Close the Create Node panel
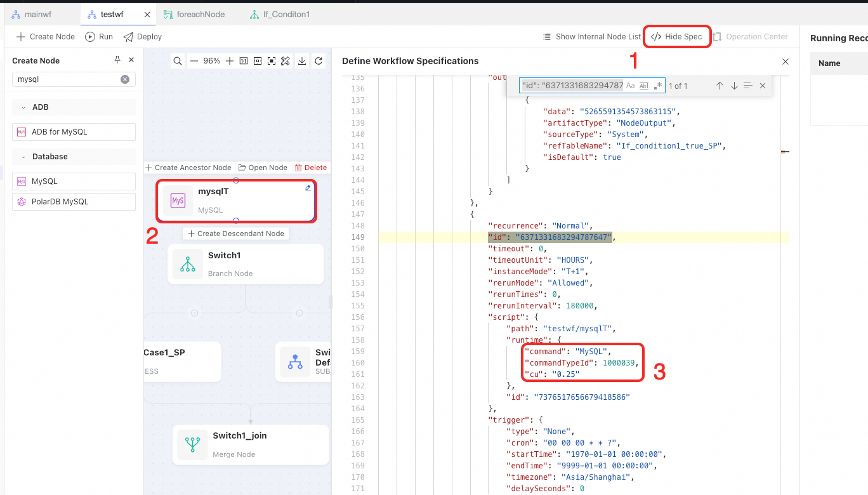868x495 pixels. pyautogui.click(x=131, y=60)
